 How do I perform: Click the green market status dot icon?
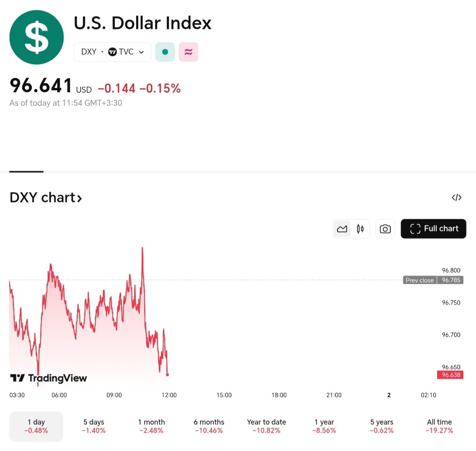click(165, 52)
